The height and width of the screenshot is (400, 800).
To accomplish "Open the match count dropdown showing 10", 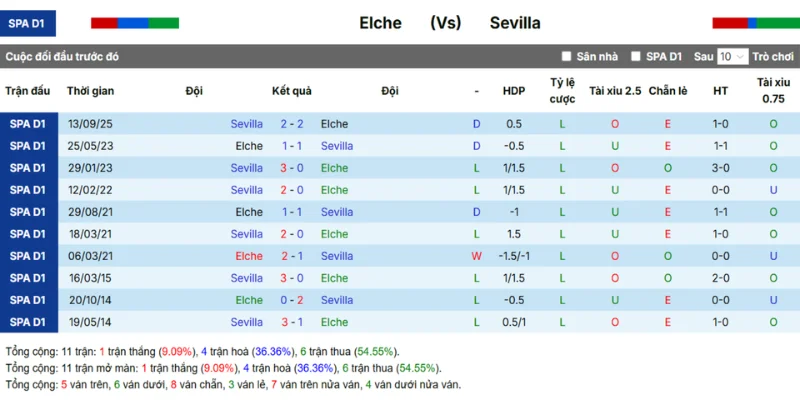I will click(x=732, y=57).
